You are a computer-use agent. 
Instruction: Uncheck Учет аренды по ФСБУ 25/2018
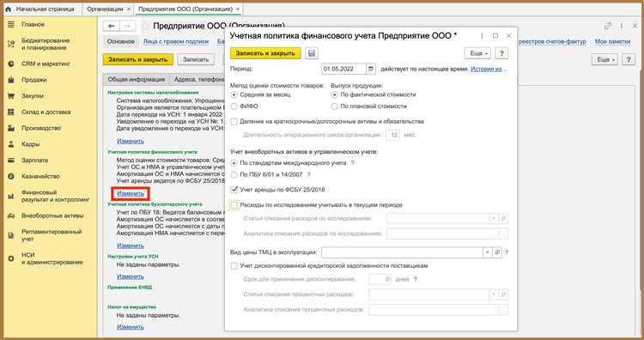click(x=234, y=190)
